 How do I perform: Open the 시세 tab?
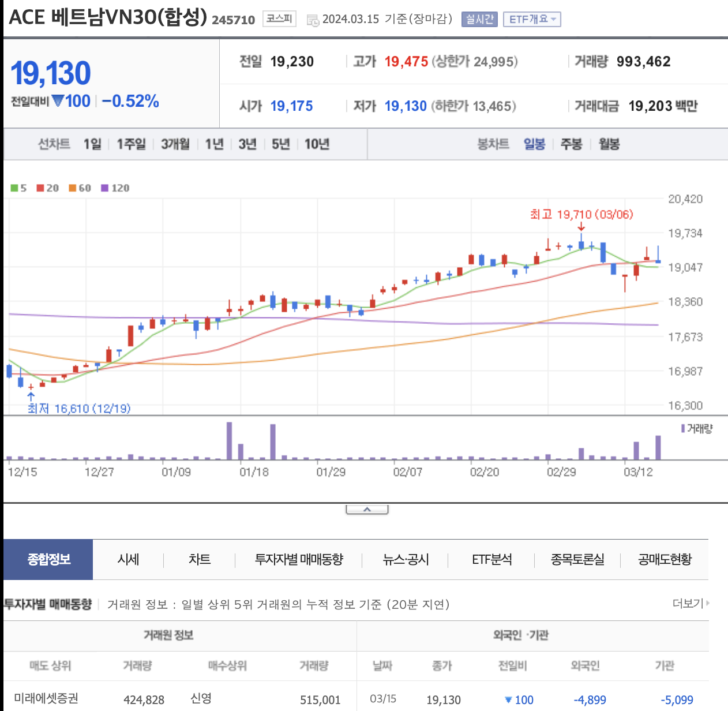pos(128,559)
